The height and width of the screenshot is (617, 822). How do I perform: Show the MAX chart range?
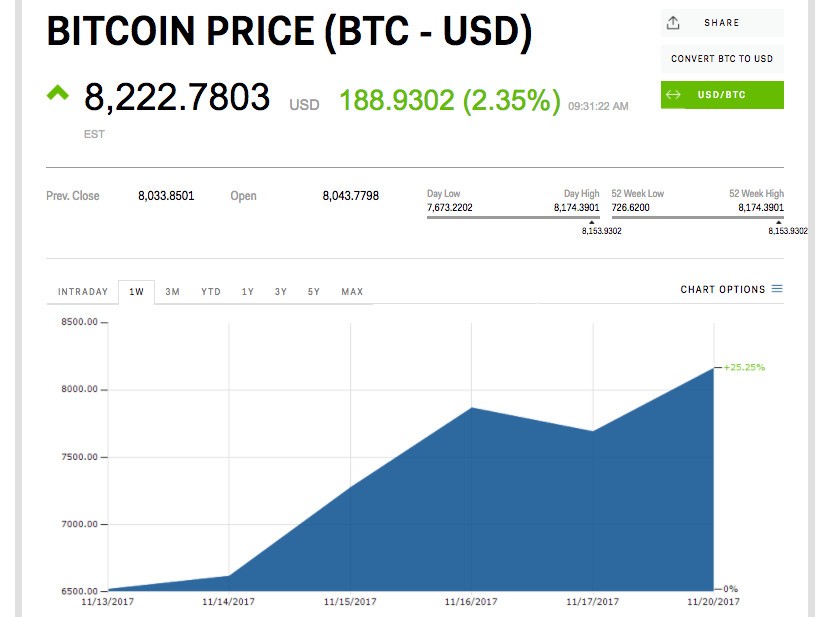(x=352, y=292)
